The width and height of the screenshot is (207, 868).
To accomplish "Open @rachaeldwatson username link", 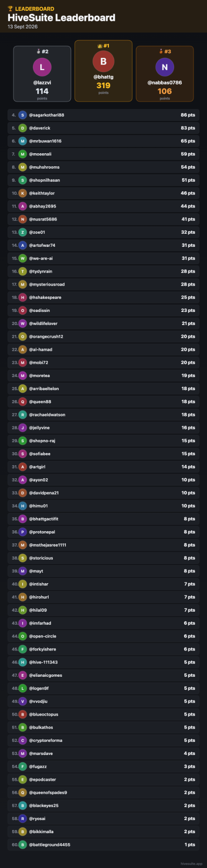I will pos(47,415).
